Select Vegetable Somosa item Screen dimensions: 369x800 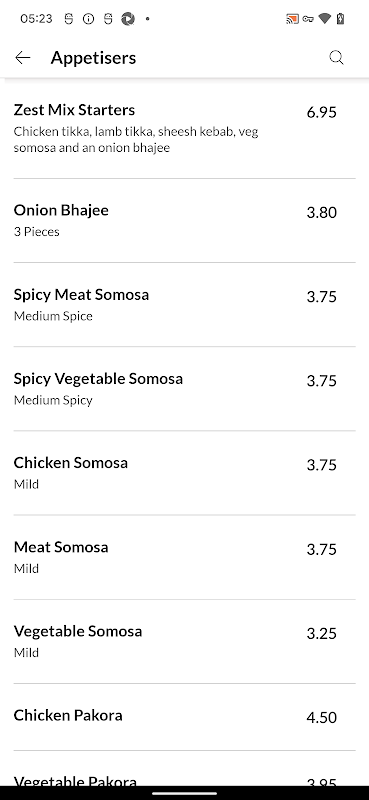(x=184, y=641)
